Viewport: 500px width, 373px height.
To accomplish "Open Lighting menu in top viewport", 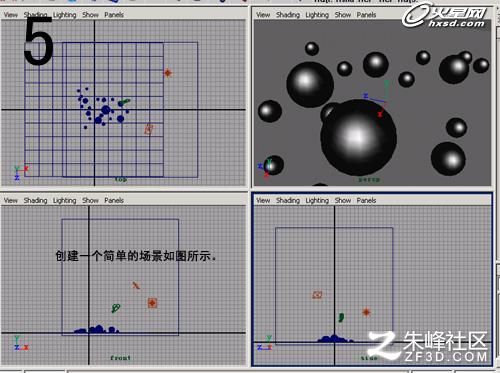I will coord(64,15).
